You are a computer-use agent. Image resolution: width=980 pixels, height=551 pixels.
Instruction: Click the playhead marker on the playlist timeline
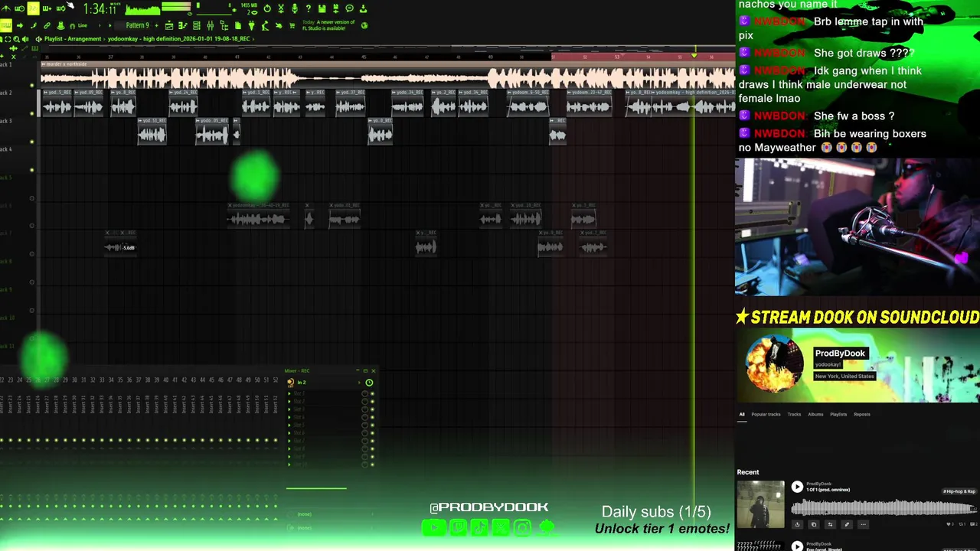(694, 55)
